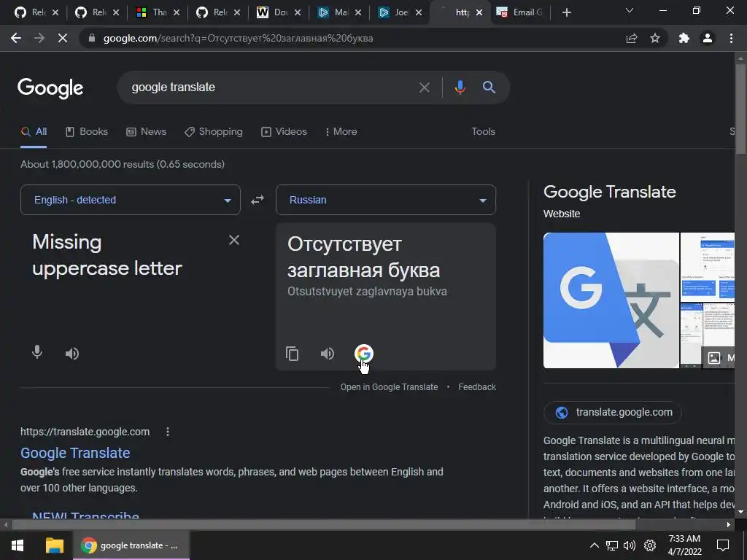Open the tab search dropdown
Viewport: 747px width, 560px height.
[x=630, y=10]
